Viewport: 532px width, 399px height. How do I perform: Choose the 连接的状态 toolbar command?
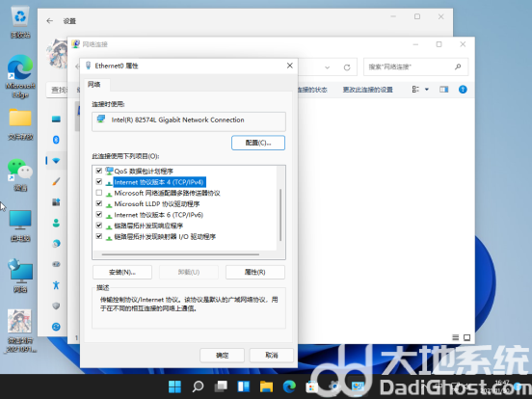313,90
